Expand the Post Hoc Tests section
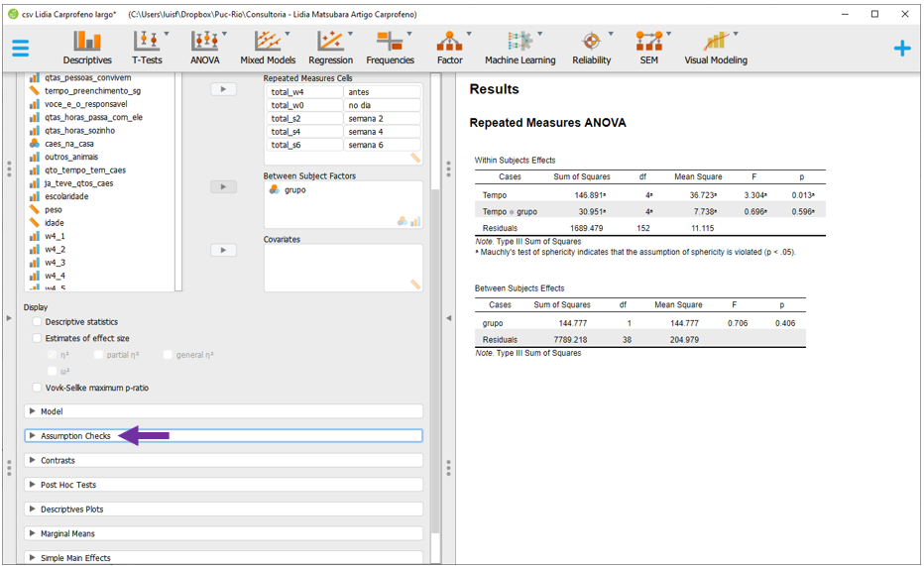 click(x=68, y=485)
